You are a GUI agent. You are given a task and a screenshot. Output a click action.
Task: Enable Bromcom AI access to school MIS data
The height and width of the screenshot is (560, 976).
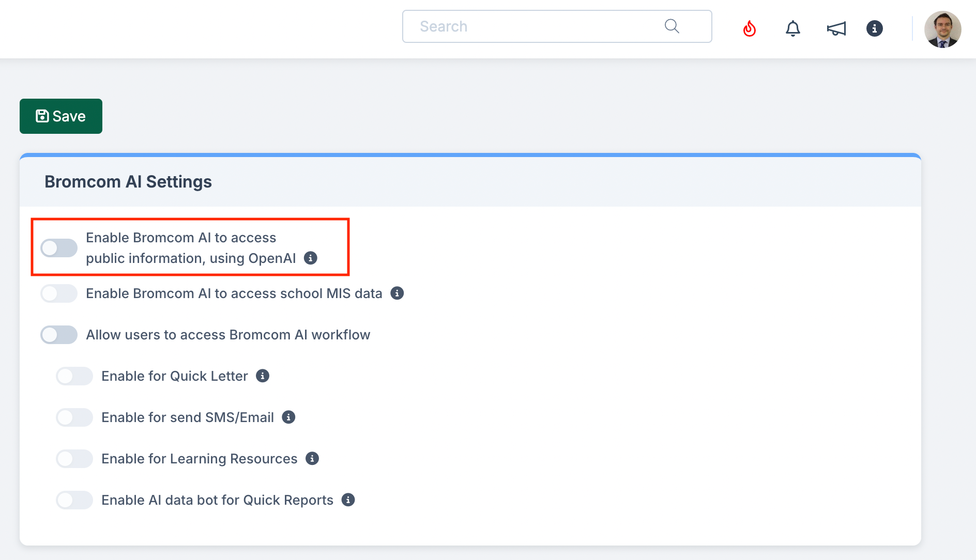59,293
